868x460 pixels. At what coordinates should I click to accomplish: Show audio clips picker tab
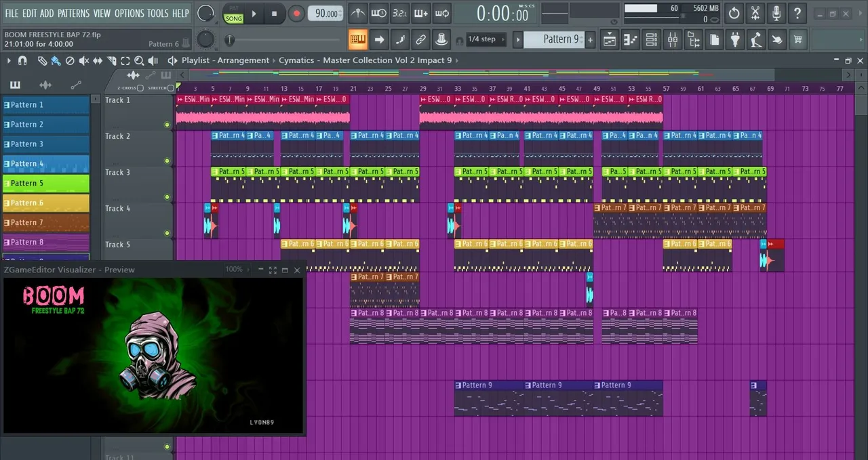click(x=45, y=85)
